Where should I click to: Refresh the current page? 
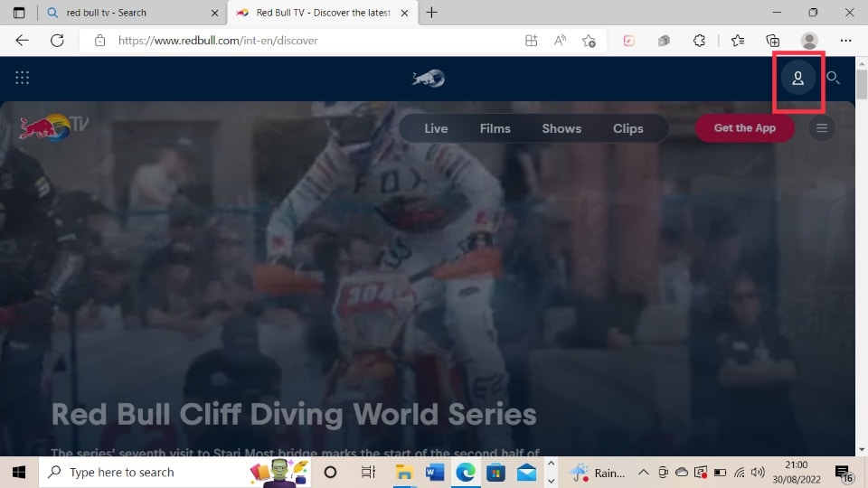(57, 41)
